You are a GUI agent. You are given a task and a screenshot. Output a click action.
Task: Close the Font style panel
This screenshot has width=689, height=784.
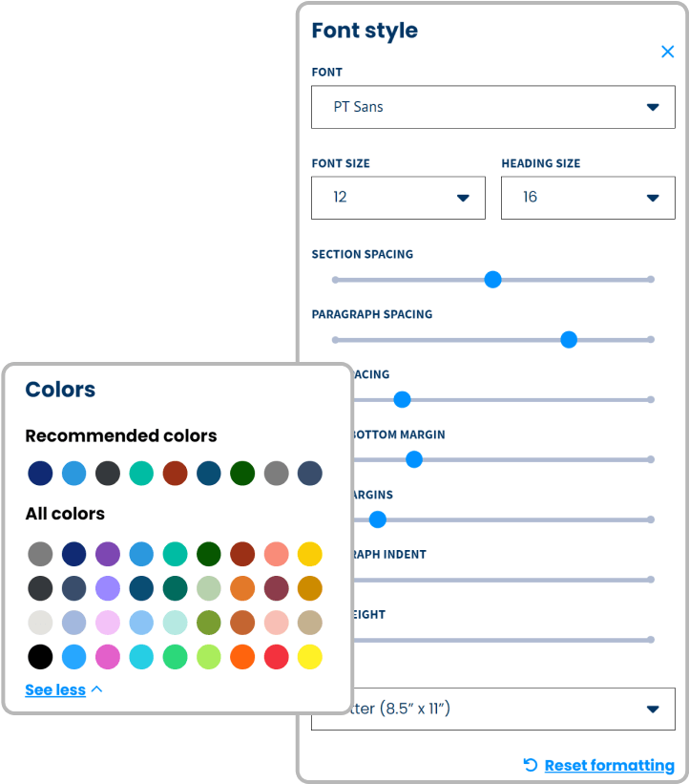[x=667, y=52]
